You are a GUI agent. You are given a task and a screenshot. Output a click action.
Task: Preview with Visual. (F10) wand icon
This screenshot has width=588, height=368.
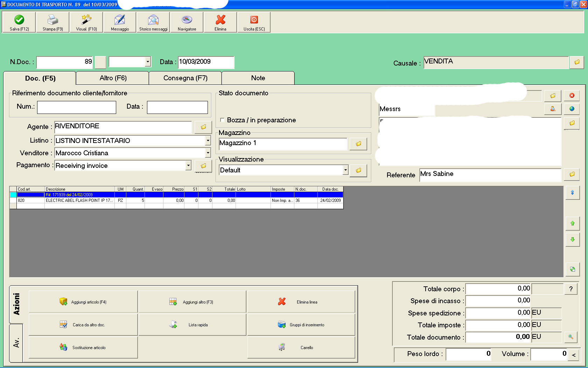pyautogui.click(x=86, y=22)
